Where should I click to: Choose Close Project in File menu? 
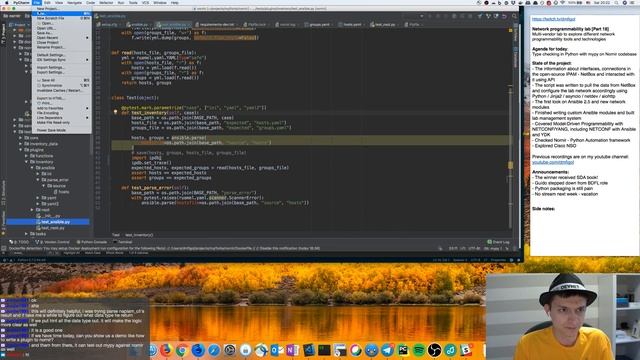click(x=62, y=42)
